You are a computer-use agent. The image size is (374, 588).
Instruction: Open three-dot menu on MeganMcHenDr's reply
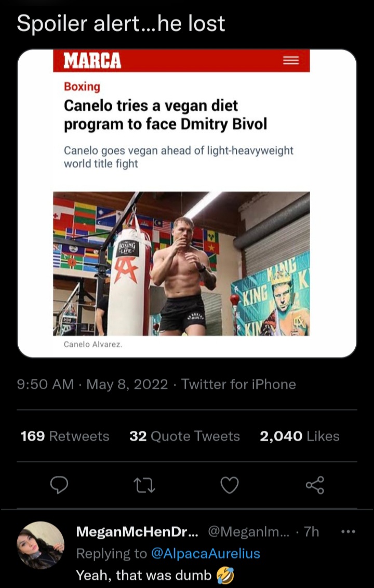point(349,532)
